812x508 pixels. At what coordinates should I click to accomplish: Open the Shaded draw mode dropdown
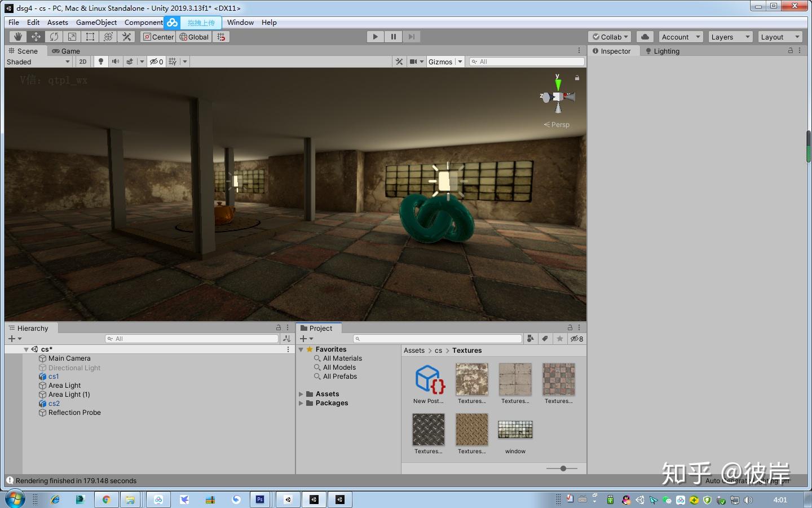click(38, 62)
